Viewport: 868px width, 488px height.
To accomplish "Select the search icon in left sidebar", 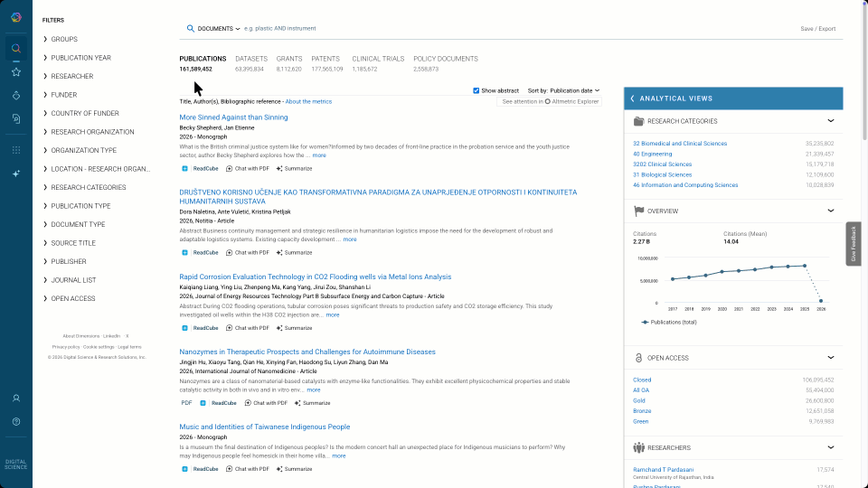I will 16,49.
